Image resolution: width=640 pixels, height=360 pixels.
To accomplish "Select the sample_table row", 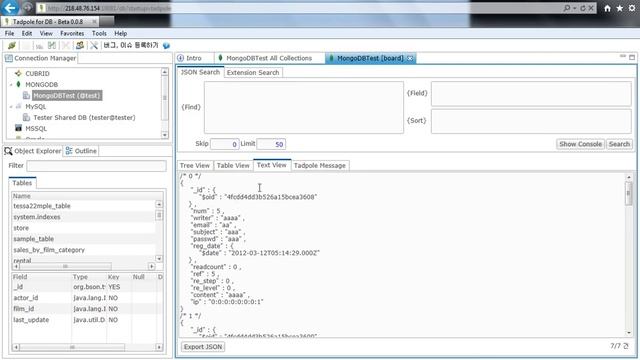I will pyautogui.click(x=84, y=239).
